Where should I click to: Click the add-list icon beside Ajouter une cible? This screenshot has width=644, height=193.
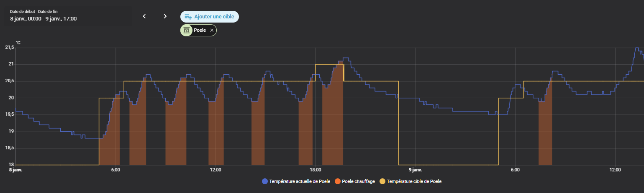188,17
